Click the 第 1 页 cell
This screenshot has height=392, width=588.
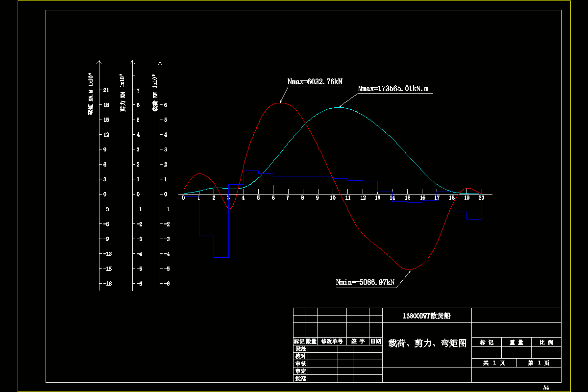pyautogui.click(x=539, y=363)
